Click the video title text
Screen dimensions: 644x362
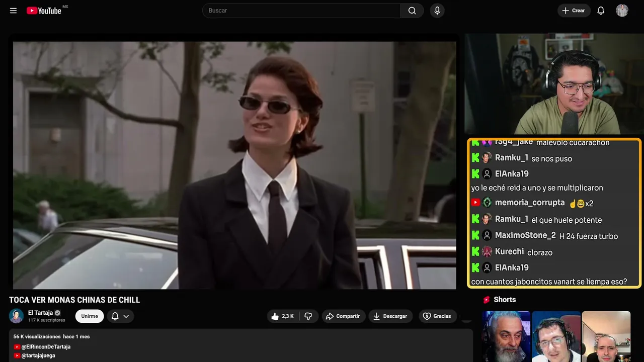click(x=74, y=300)
